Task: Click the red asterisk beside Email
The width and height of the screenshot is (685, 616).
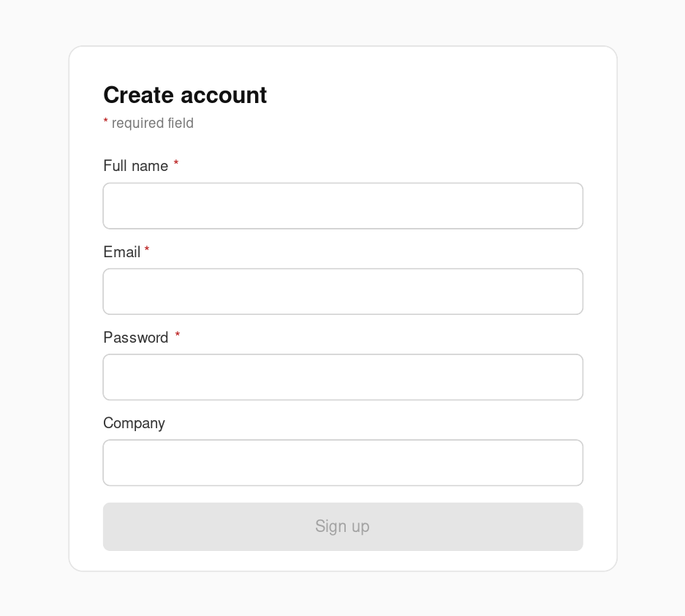Action: point(147,250)
